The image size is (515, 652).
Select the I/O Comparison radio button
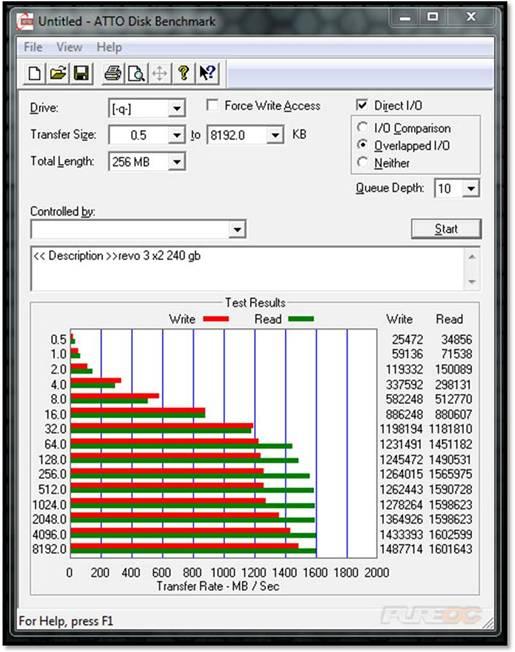362,127
